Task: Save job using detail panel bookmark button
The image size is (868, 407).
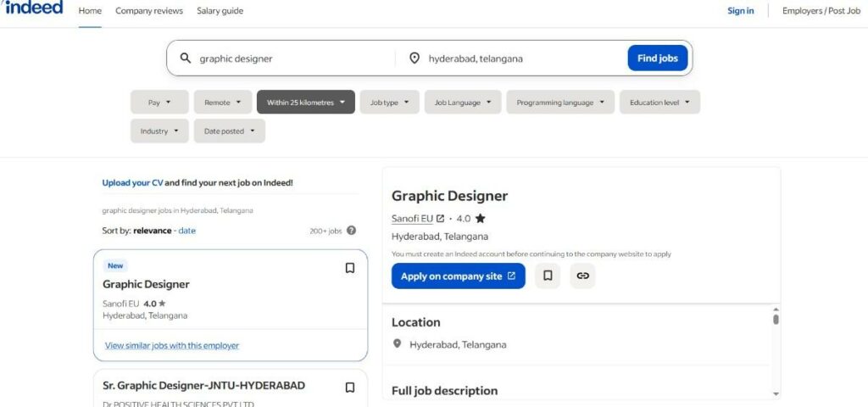Action: click(x=548, y=276)
